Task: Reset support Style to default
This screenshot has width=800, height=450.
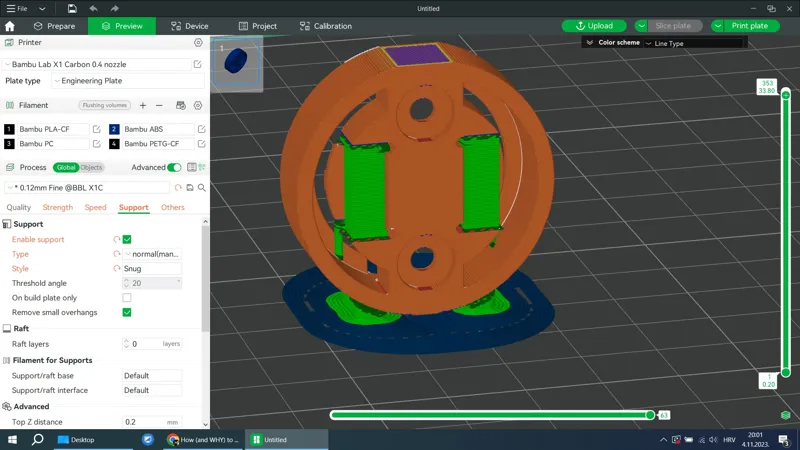Action: (x=117, y=268)
